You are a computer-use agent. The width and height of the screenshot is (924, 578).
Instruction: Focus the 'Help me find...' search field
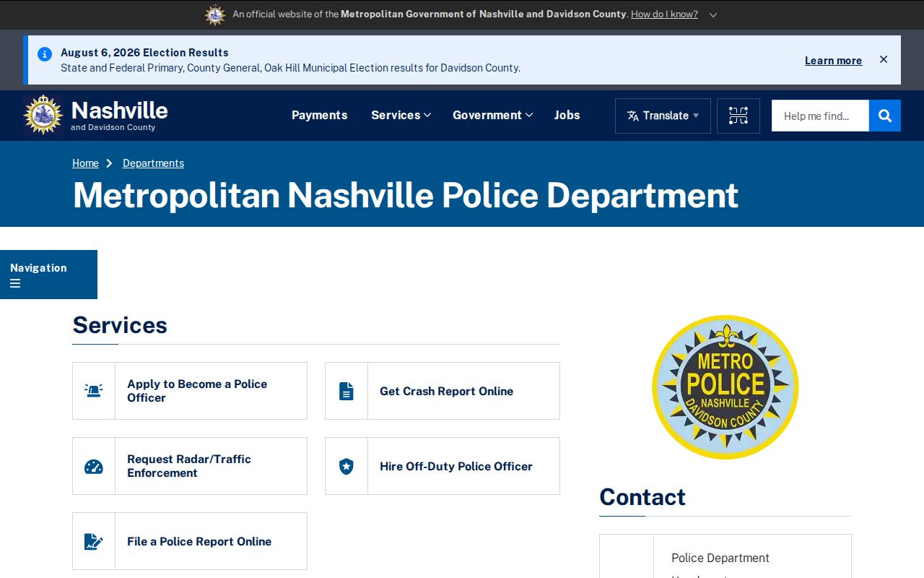tap(820, 116)
